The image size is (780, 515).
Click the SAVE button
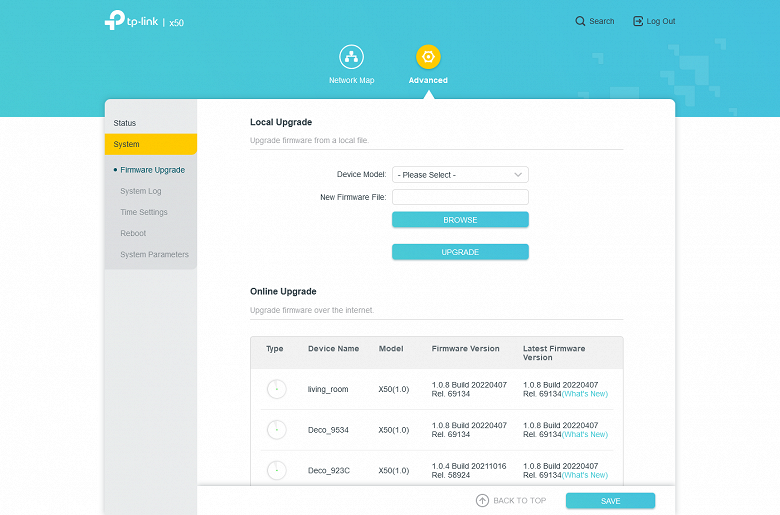[x=610, y=501]
